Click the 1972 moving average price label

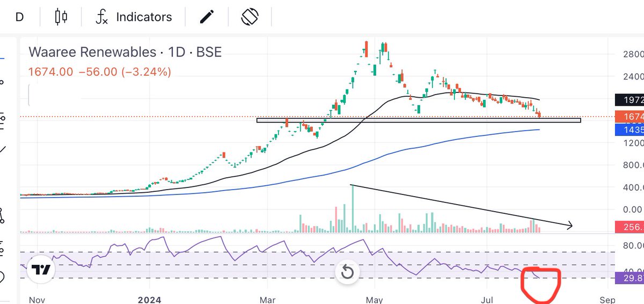pyautogui.click(x=629, y=100)
